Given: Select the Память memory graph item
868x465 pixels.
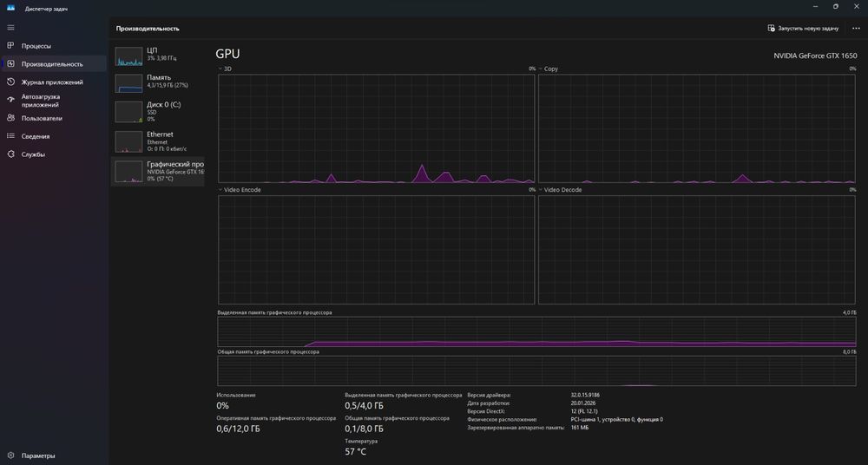Looking at the screenshot, I should point(158,82).
